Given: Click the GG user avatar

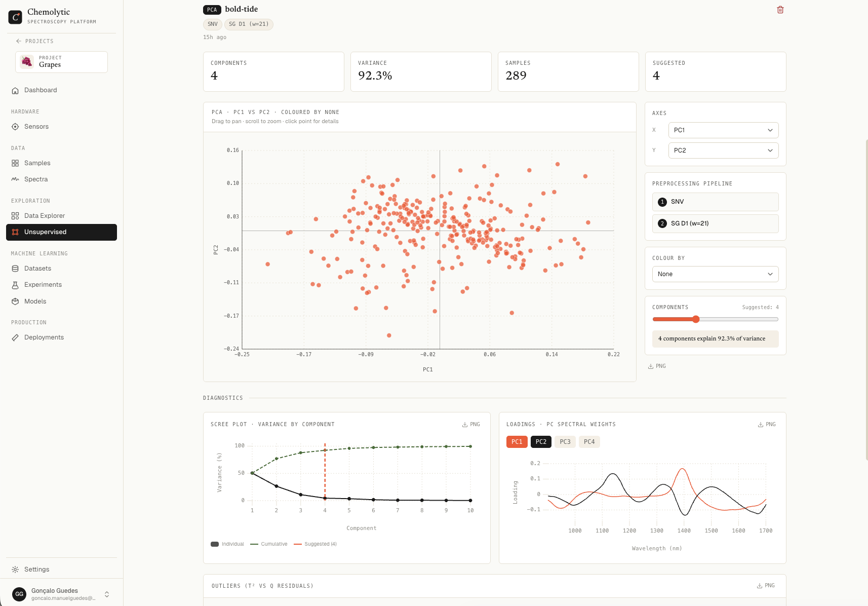Looking at the screenshot, I should click(19, 594).
